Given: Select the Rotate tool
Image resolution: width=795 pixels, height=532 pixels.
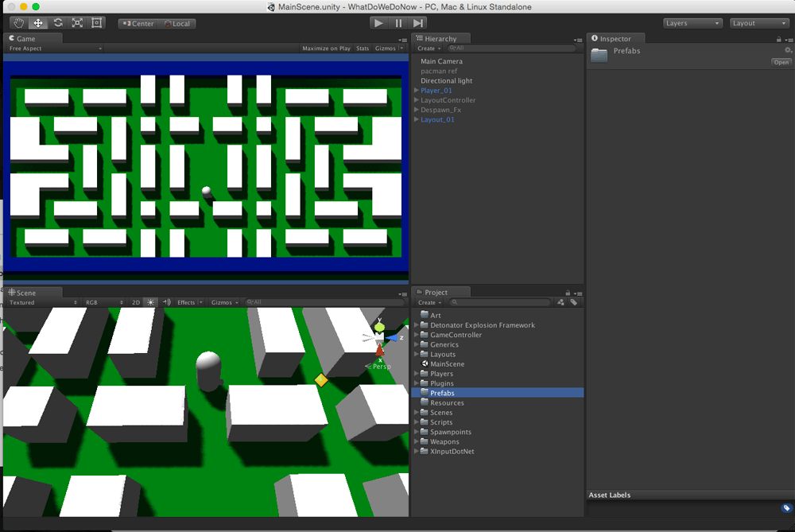Looking at the screenshot, I should (58, 23).
